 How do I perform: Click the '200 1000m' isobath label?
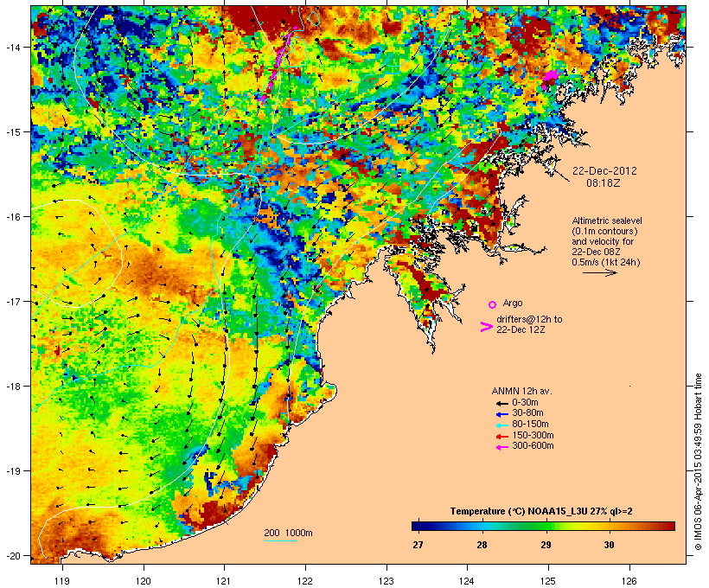tap(288, 533)
